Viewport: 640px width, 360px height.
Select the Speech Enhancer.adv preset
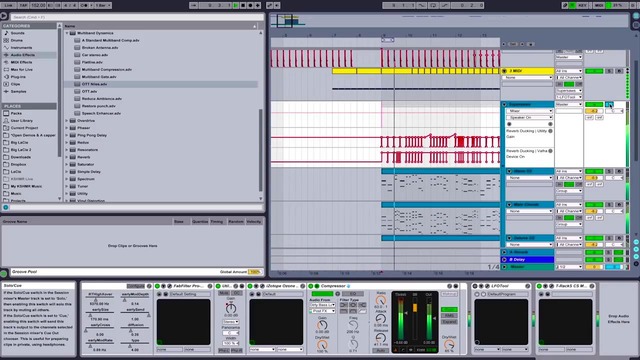(x=102, y=113)
